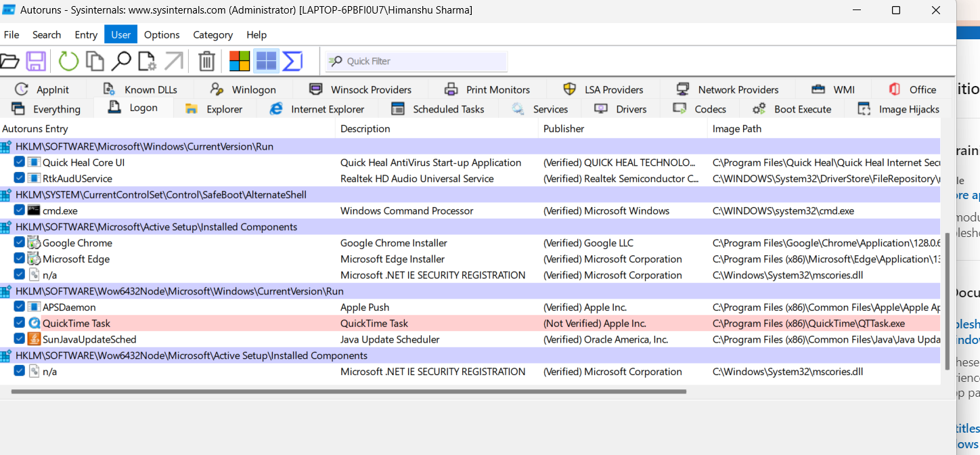The width and height of the screenshot is (980, 455).
Task: Switch to the Internet Explorer tab
Action: point(317,108)
